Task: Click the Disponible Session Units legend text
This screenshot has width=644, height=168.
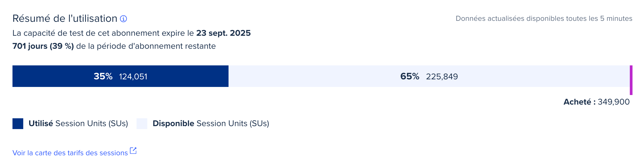Action: 211,124
